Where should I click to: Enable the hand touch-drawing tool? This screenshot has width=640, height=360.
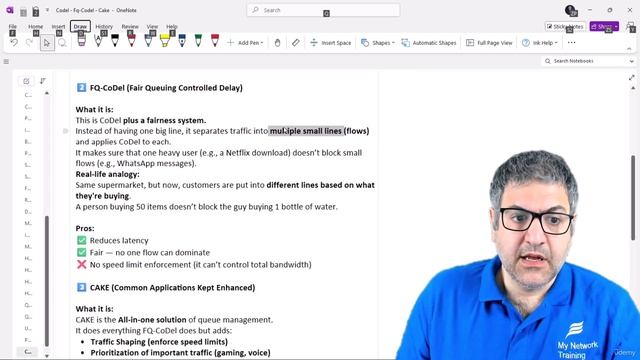[x=277, y=42]
